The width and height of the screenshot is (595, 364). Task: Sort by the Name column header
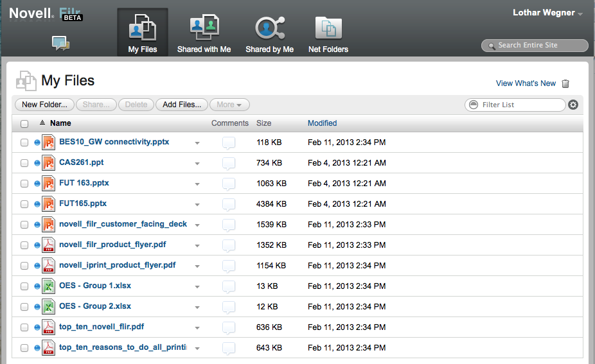coord(60,123)
